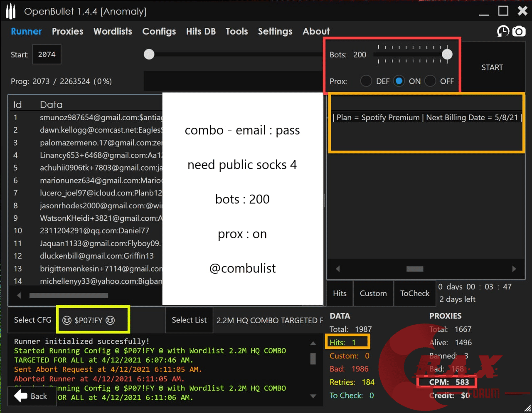532x413 pixels.
Task: Click the "Bad: 1986" data counter
Action: coord(349,369)
